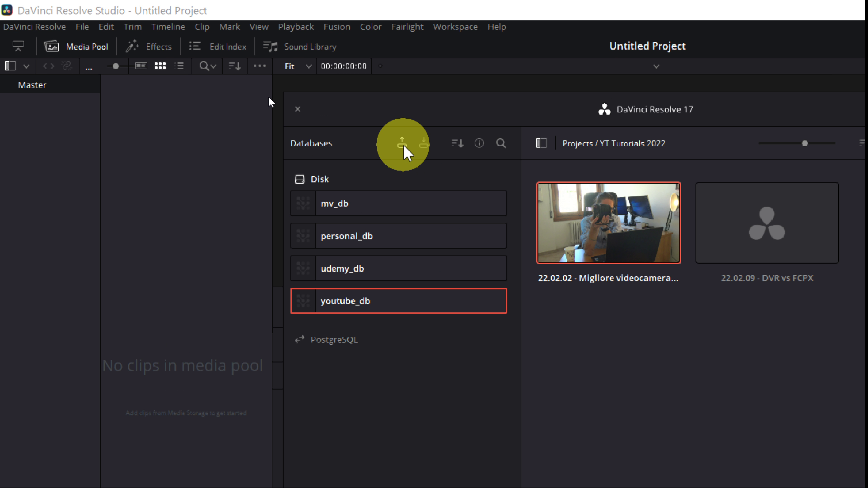Open the bin list dropdown chevron
The height and width of the screenshot is (488, 868).
26,66
